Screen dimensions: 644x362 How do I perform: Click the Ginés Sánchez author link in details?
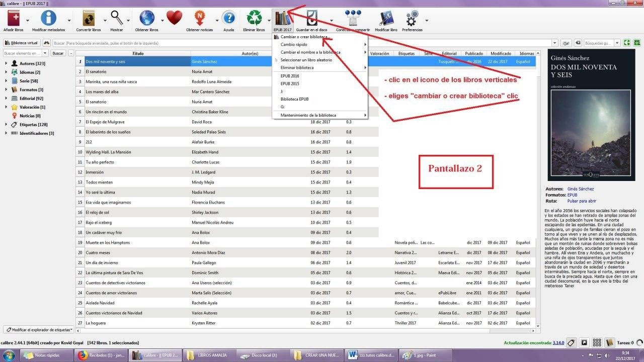click(581, 189)
